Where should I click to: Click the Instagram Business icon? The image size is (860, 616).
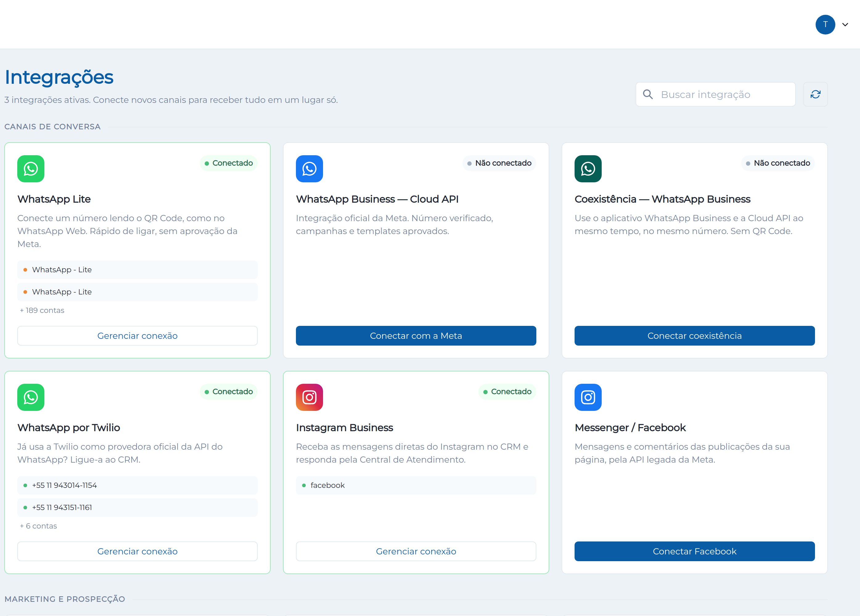pyautogui.click(x=309, y=397)
